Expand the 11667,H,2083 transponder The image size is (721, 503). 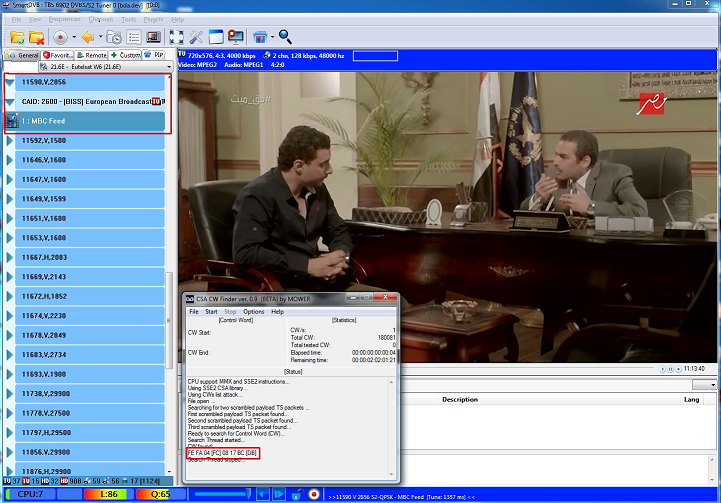10,257
